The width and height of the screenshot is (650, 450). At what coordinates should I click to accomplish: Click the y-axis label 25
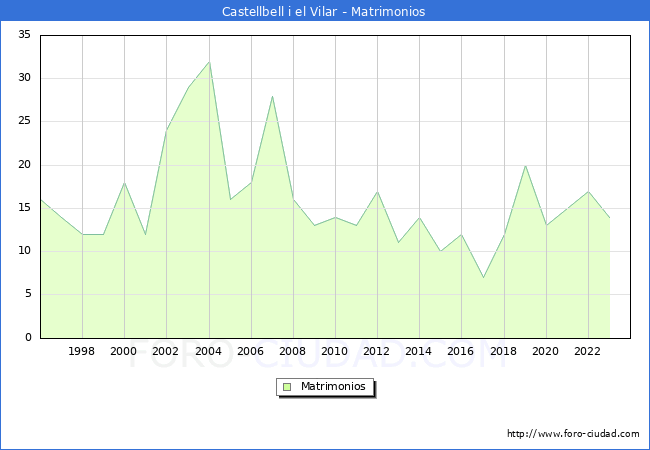[25, 121]
